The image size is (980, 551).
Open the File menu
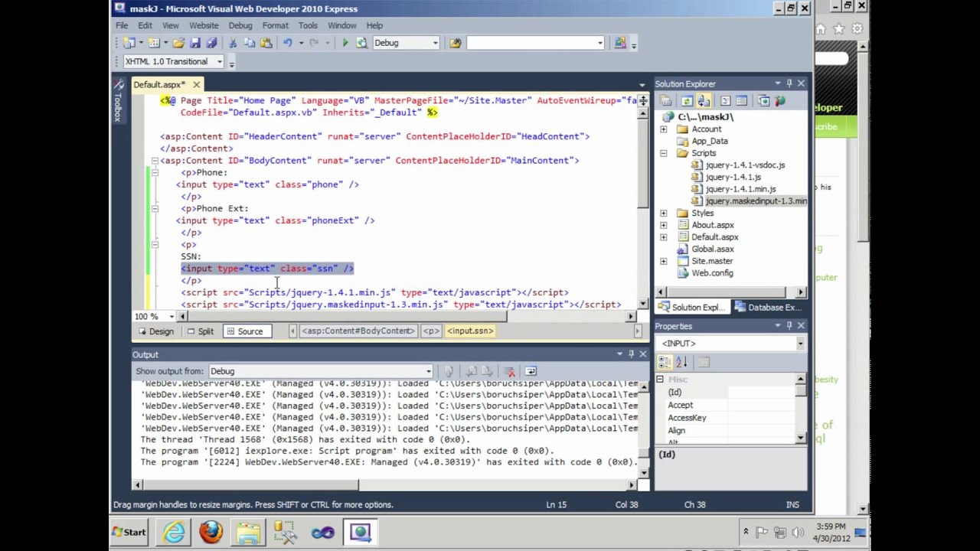click(x=122, y=25)
